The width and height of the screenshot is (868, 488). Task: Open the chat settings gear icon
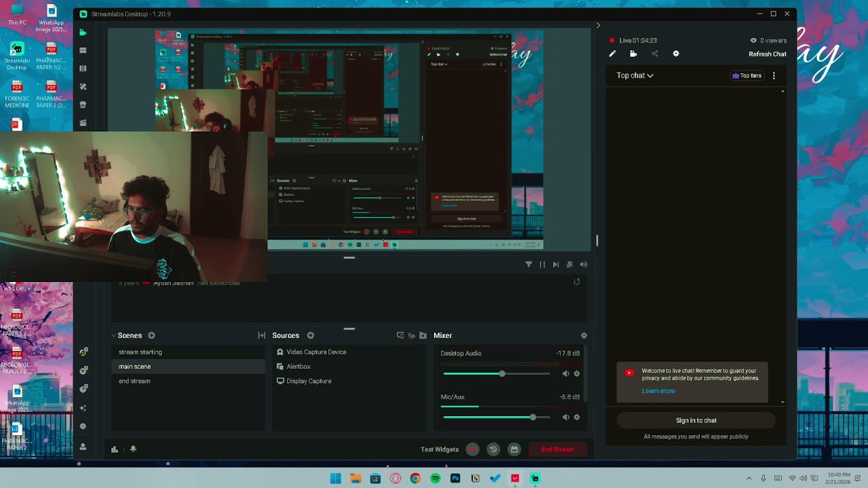[675, 54]
